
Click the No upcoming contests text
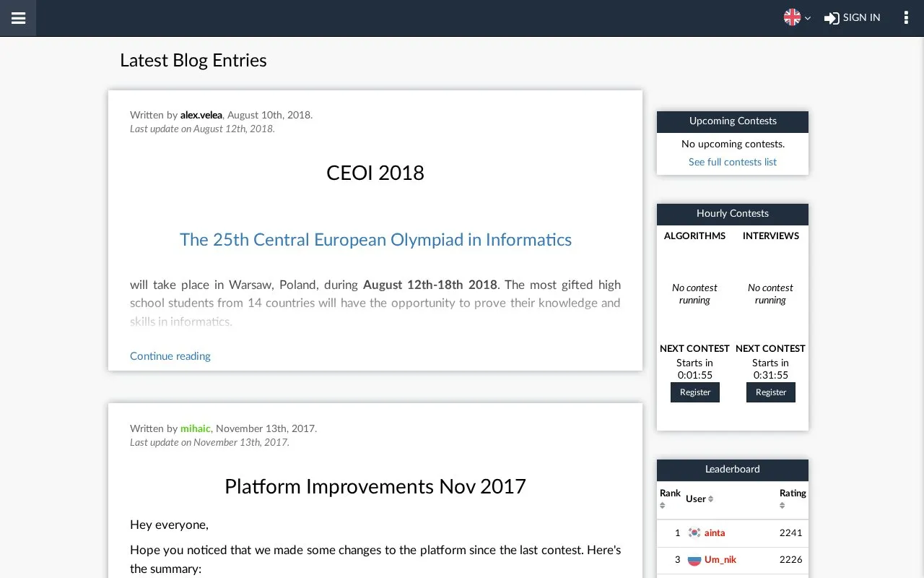(x=733, y=144)
